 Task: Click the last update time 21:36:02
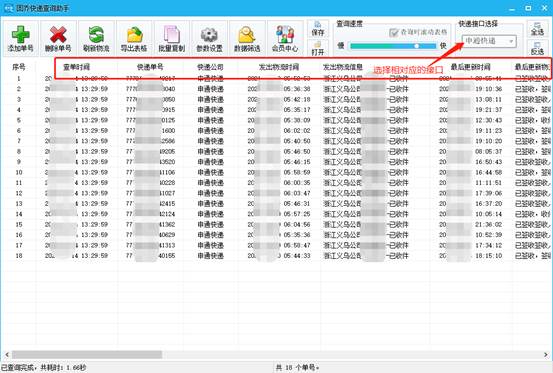pos(488,225)
